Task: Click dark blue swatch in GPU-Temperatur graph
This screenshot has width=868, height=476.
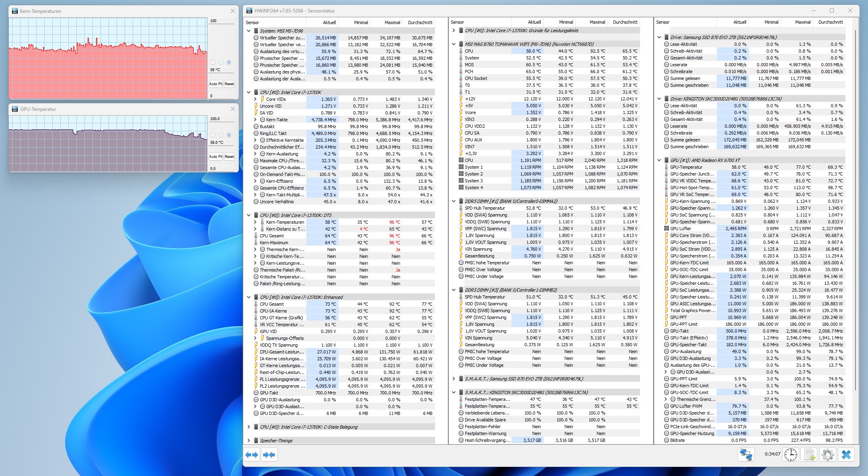Action: pos(229,135)
